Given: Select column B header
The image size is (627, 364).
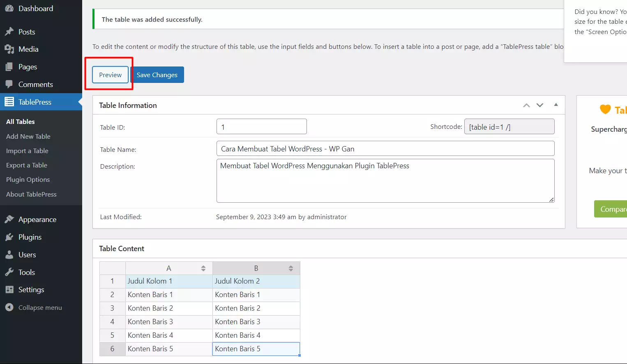Looking at the screenshot, I should (256, 268).
